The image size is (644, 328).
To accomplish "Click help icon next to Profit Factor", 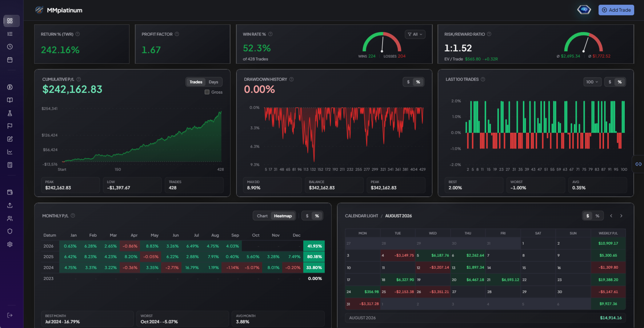I will [x=177, y=34].
